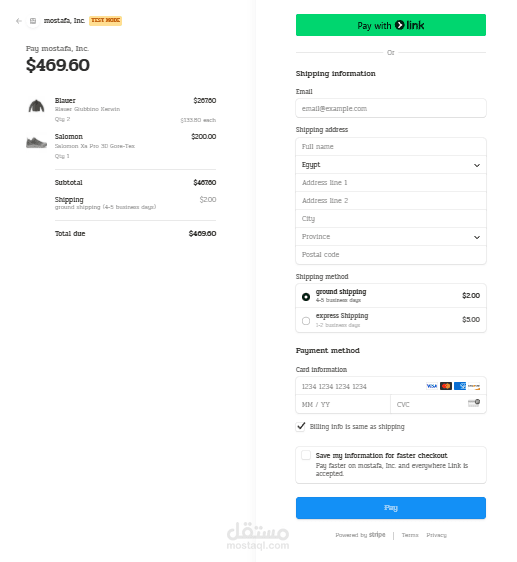Image resolution: width=517 pixels, height=562 pixels.
Task: Click the Pay with link button
Action: pos(391,25)
